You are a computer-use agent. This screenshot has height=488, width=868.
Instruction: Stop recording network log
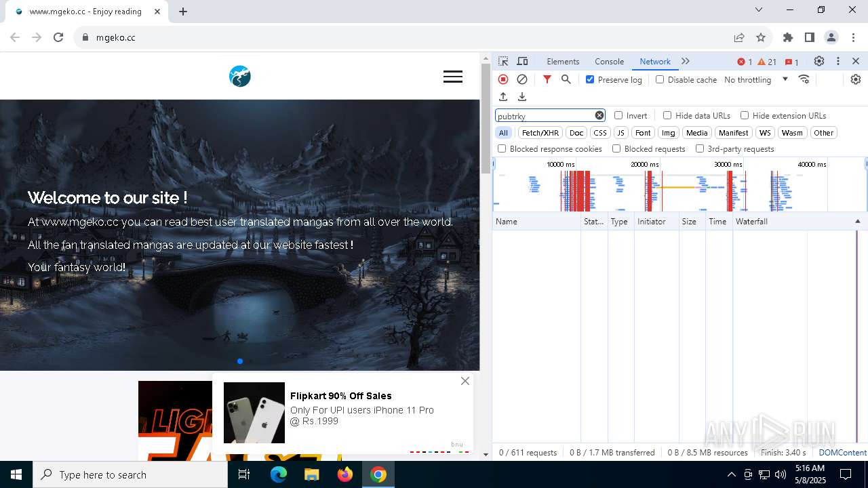[x=503, y=79]
